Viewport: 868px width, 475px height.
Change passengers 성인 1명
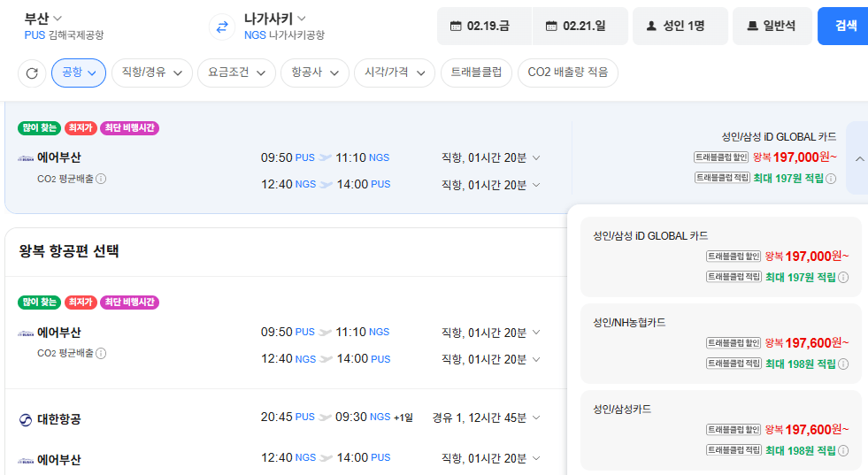(x=680, y=26)
